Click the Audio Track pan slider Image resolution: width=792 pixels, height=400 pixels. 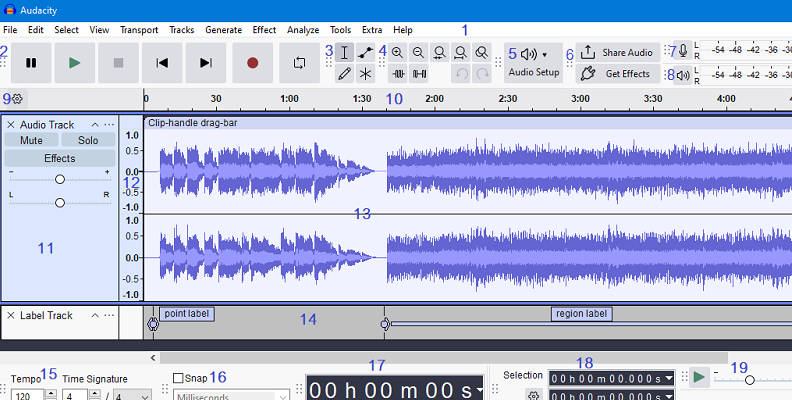pyautogui.click(x=60, y=203)
